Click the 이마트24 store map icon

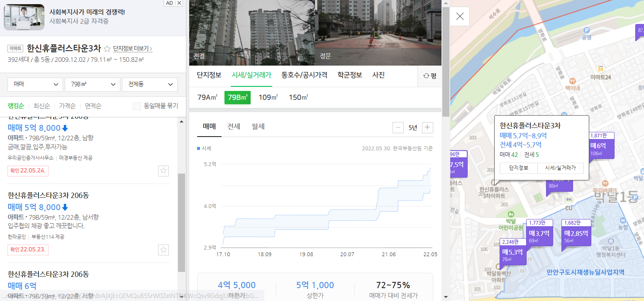pos(600,69)
